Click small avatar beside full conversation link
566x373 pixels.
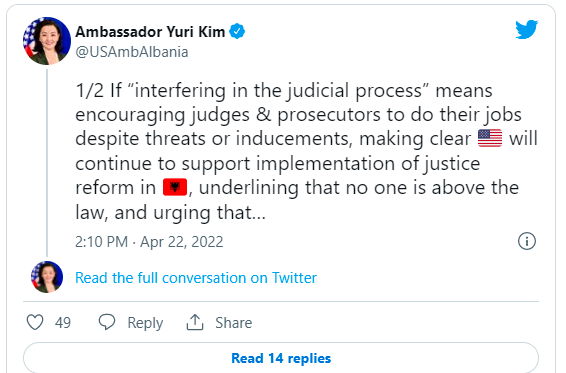pos(47,277)
